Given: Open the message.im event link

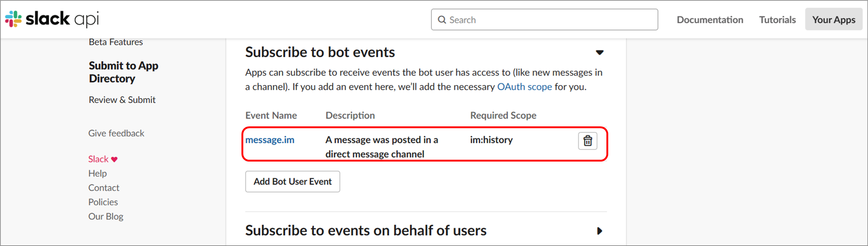Looking at the screenshot, I should 270,140.
